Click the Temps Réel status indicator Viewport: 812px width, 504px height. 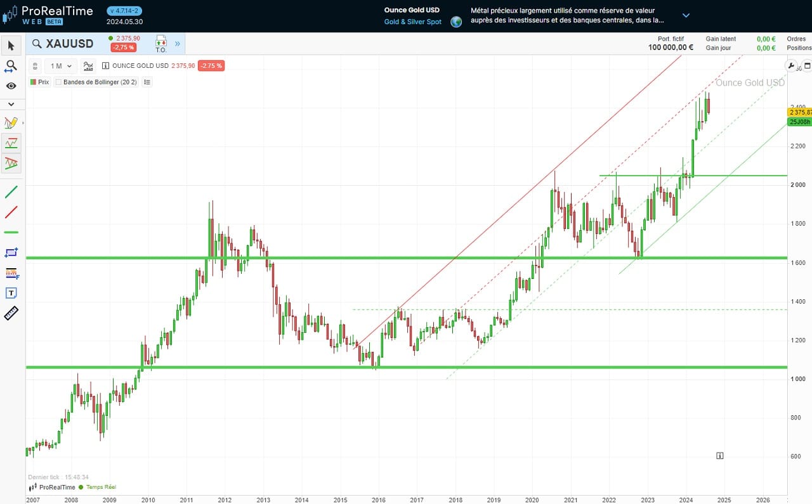[x=97, y=487]
